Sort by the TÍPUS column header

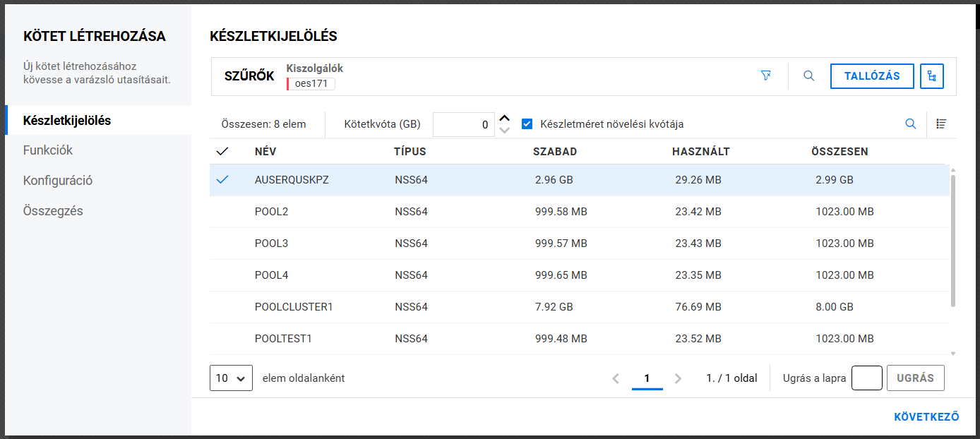point(410,152)
